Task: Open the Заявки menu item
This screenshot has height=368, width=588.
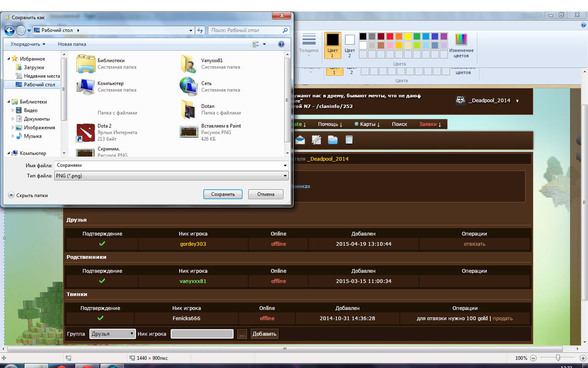Action: [430, 124]
